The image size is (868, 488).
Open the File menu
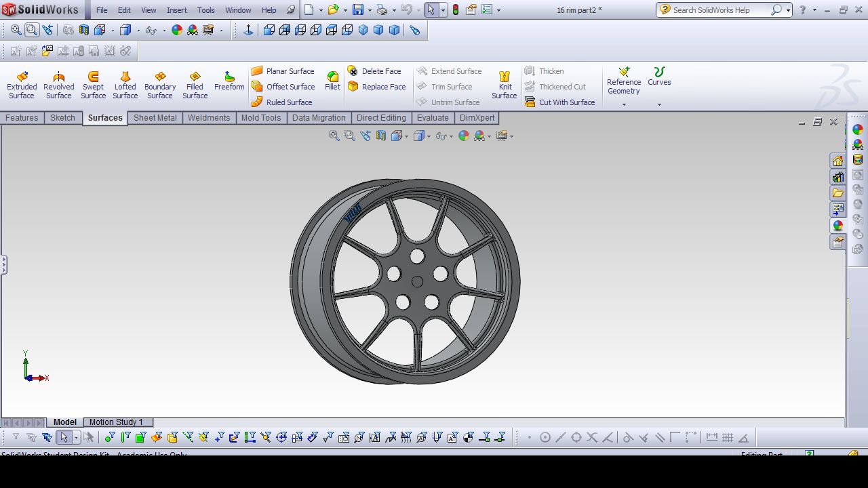pos(102,10)
